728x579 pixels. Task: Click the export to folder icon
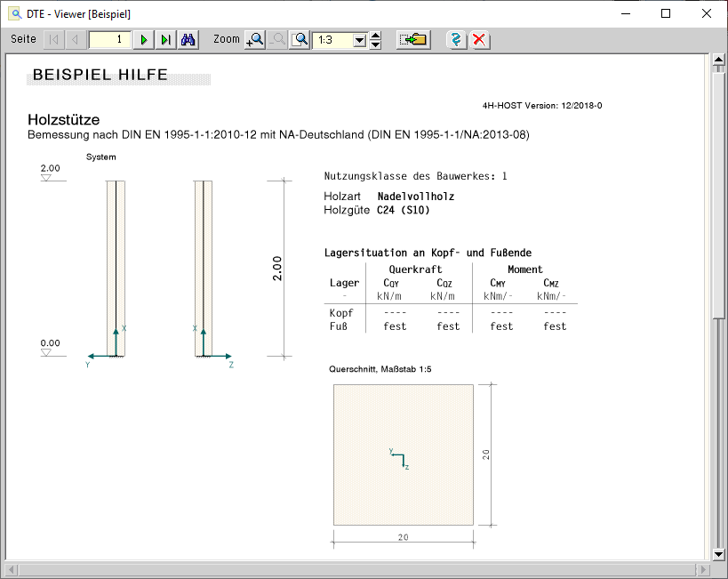tap(412, 40)
